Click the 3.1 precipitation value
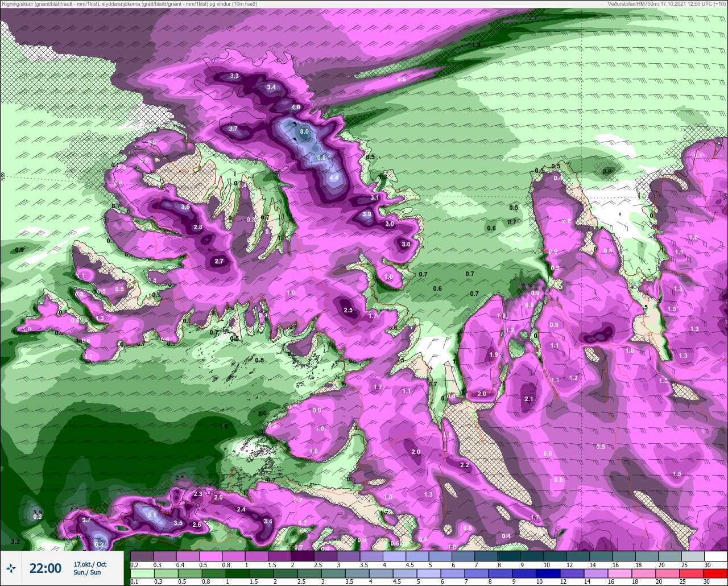The width and height of the screenshot is (728, 586). (x=375, y=197)
